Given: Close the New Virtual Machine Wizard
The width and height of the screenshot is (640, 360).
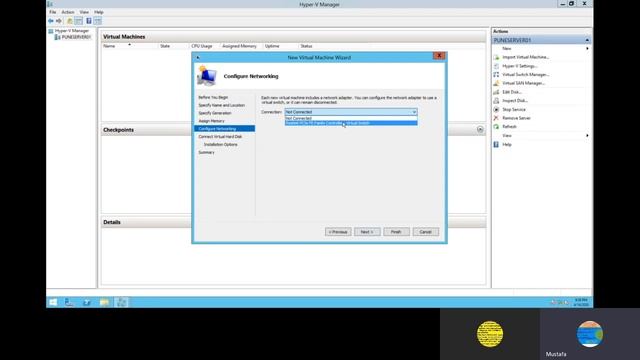Looking at the screenshot, I should (439, 56).
